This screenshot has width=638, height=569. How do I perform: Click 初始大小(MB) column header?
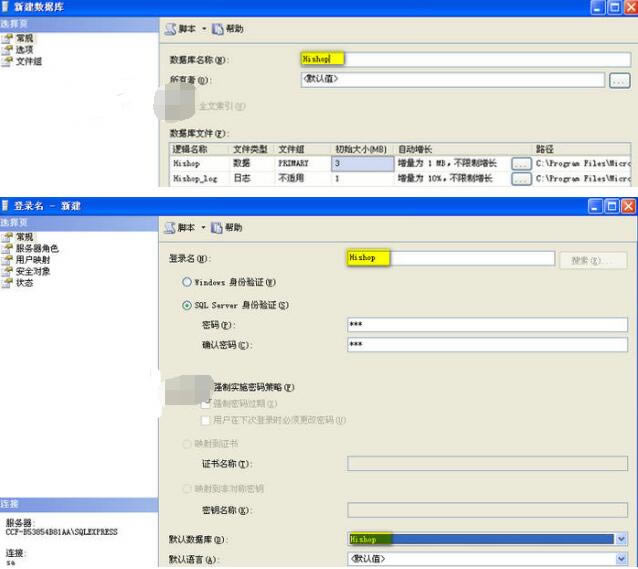coord(361,149)
